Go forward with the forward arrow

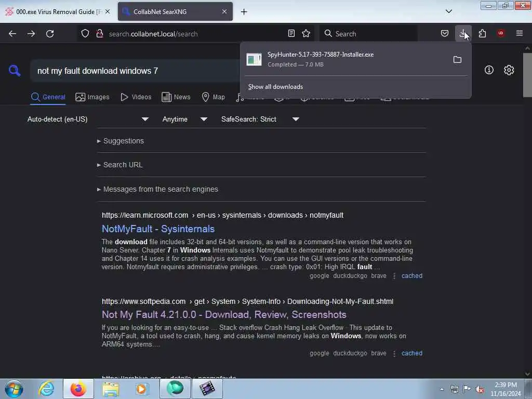pos(31,34)
